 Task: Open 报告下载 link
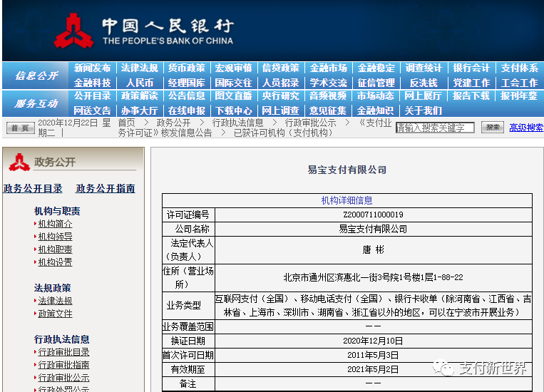[471, 96]
